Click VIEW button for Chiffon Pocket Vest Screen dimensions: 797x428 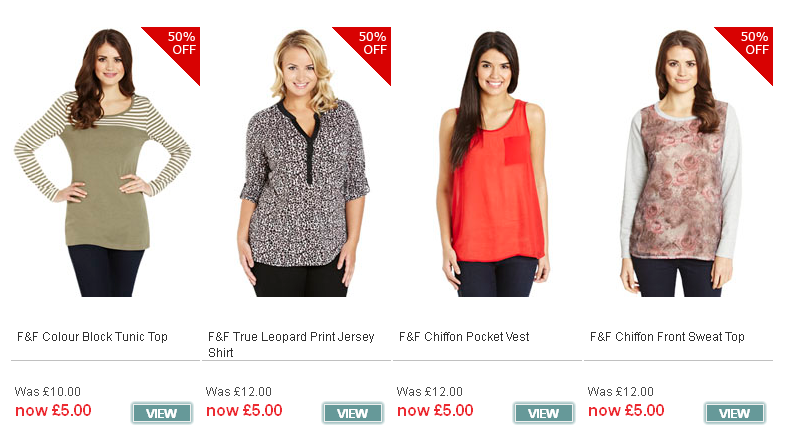pyautogui.click(x=544, y=413)
